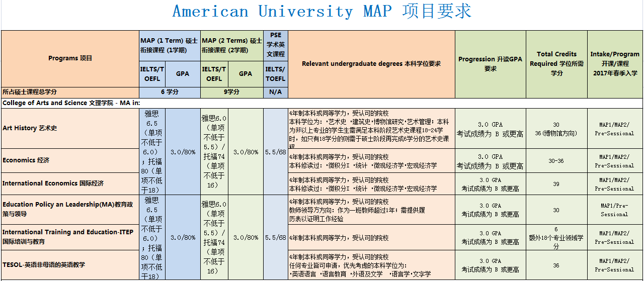The image size is (644, 281).
Task: Click the Art History 艺术史 program cell
Action: pyautogui.click(x=70, y=128)
